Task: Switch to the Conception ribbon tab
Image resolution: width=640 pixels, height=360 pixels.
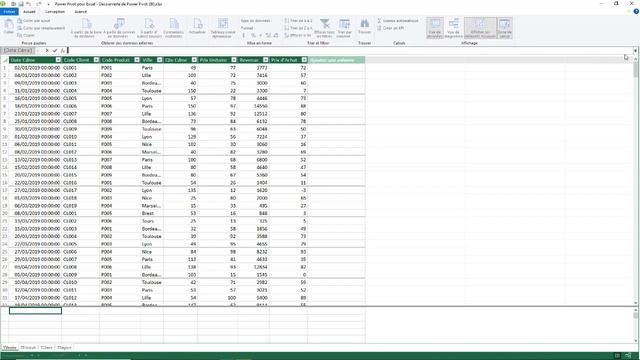Action: click(55, 12)
